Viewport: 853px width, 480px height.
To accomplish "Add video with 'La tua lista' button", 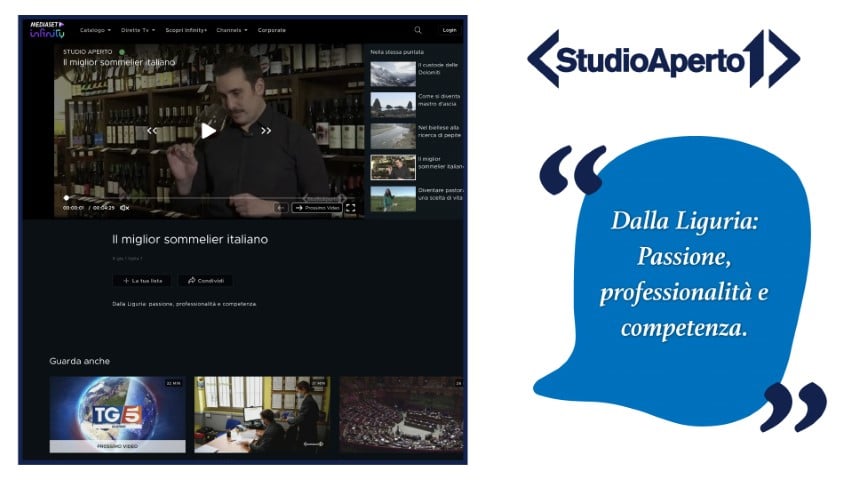I will pyautogui.click(x=143, y=281).
